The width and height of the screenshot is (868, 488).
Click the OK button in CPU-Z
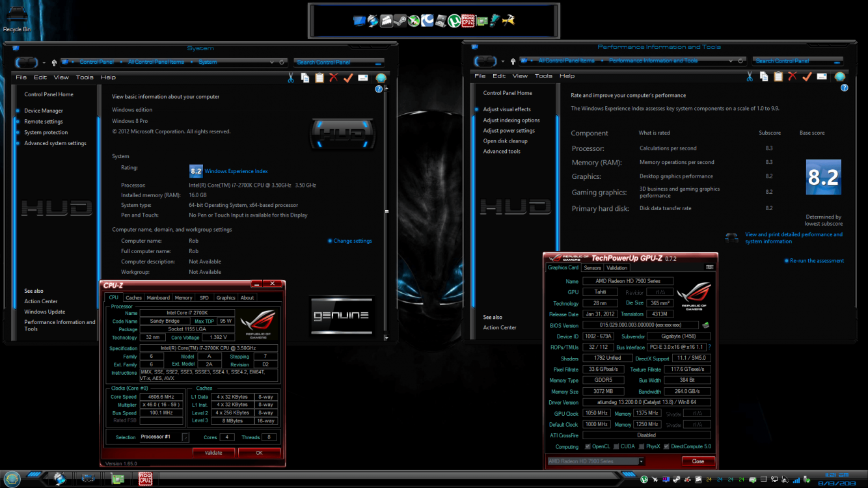(259, 453)
